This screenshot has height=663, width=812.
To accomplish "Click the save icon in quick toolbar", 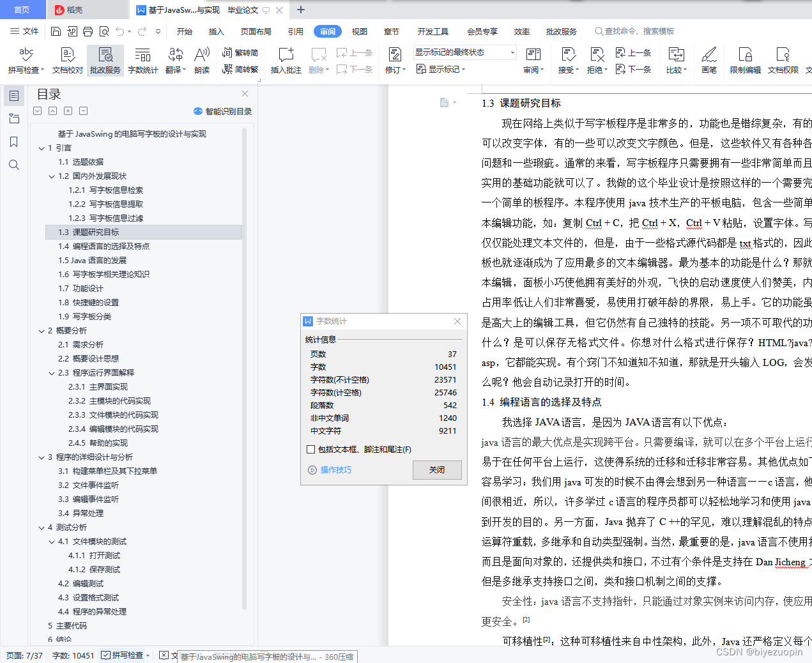I will (56, 31).
